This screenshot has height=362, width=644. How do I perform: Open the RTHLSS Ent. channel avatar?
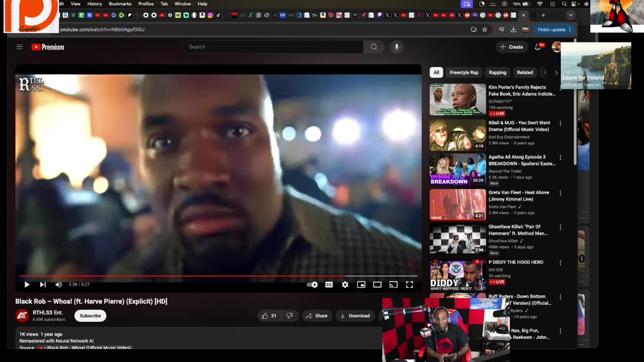22,316
